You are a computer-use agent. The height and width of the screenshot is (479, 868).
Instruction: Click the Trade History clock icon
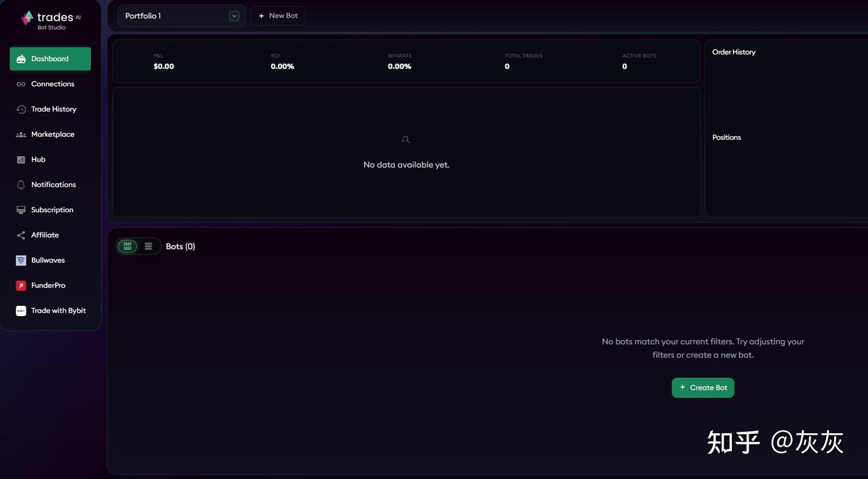(21, 109)
